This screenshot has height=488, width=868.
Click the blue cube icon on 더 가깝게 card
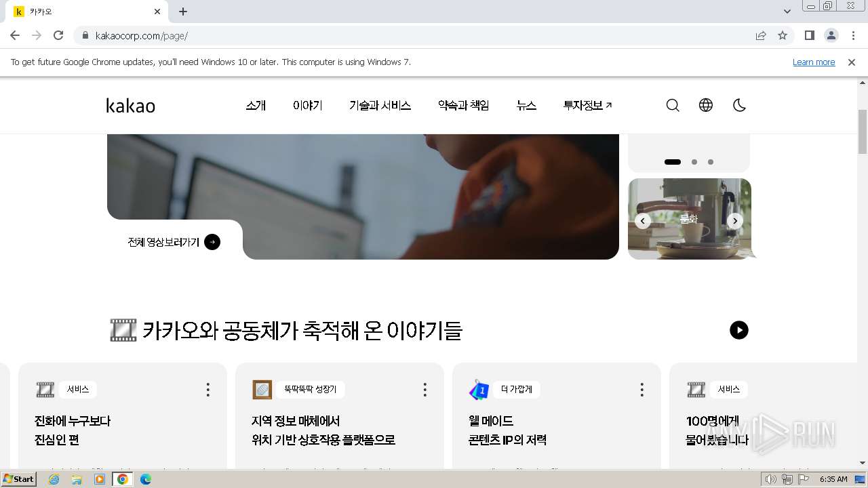[479, 390]
